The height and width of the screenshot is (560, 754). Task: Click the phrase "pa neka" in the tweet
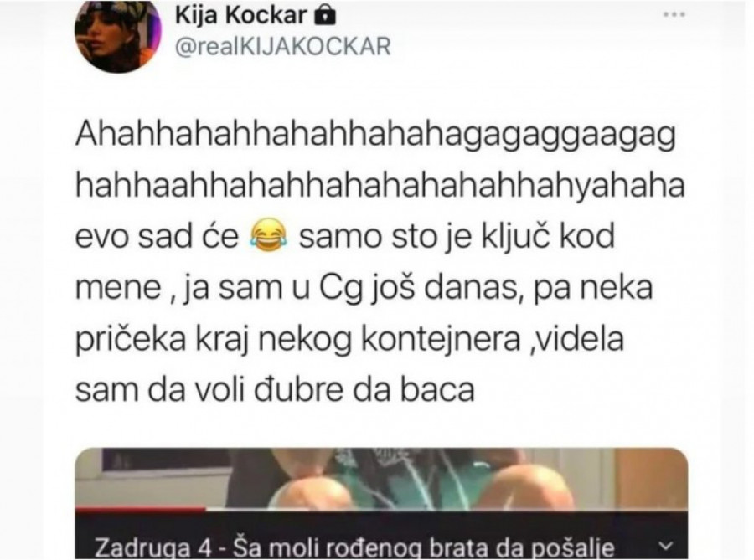[x=593, y=288]
